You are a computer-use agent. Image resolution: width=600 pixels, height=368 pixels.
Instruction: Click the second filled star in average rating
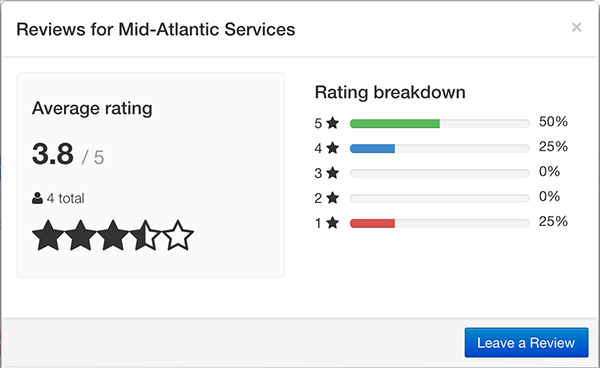click(80, 235)
